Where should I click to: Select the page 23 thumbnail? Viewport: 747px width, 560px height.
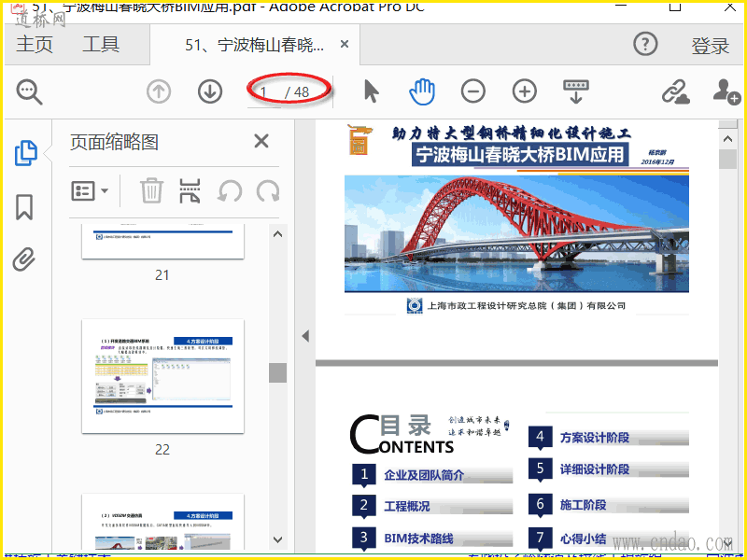(162, 522)
